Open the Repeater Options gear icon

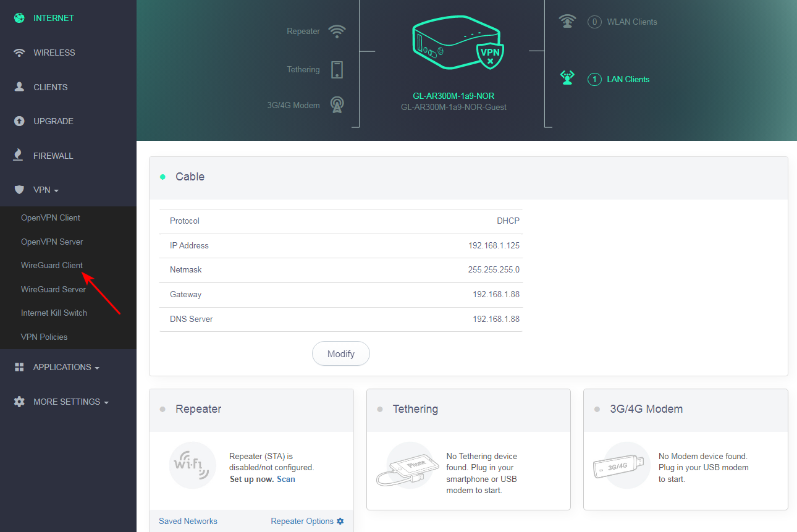340,521
